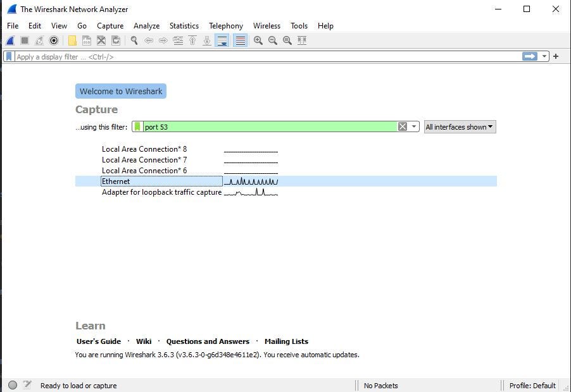Viewport: 571px width, 392px height.
Task: Toggle automatic scrolling in live capture
Action: tap(222, 40)
